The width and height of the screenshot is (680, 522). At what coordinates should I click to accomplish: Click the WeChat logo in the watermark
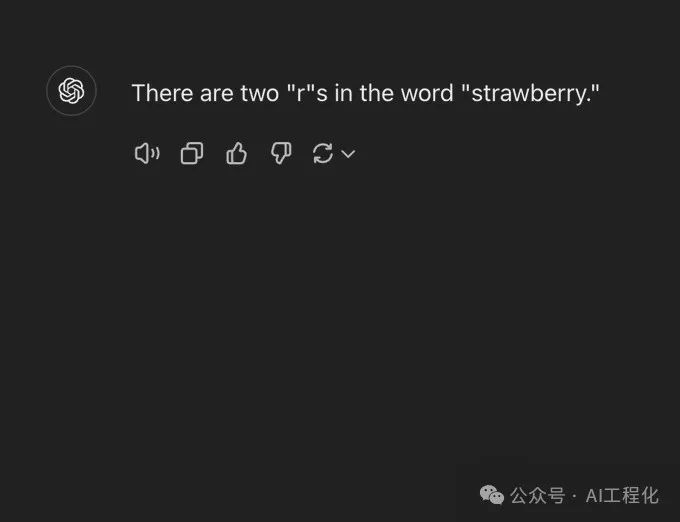[492, 495]
